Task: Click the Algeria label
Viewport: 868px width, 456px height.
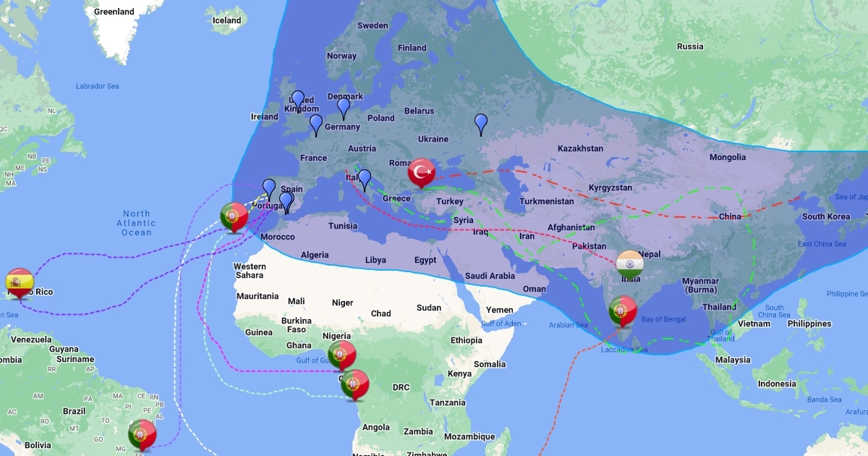Action: [315, 255]
